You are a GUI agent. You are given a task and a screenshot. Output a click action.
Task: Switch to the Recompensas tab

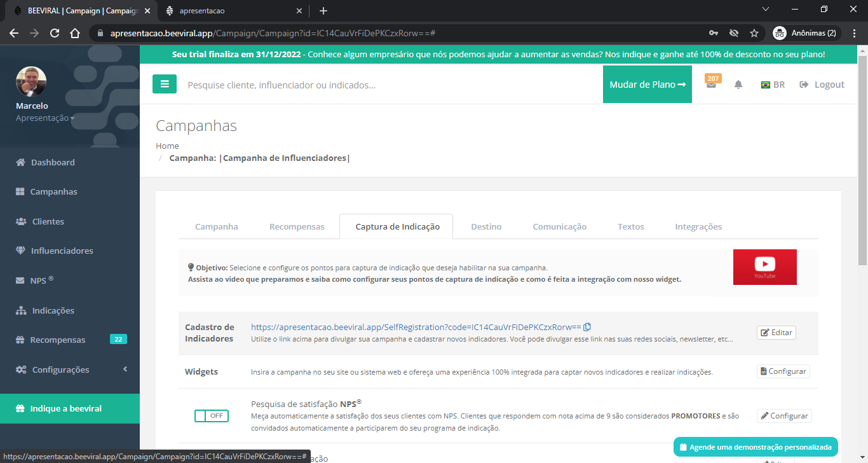297,226
